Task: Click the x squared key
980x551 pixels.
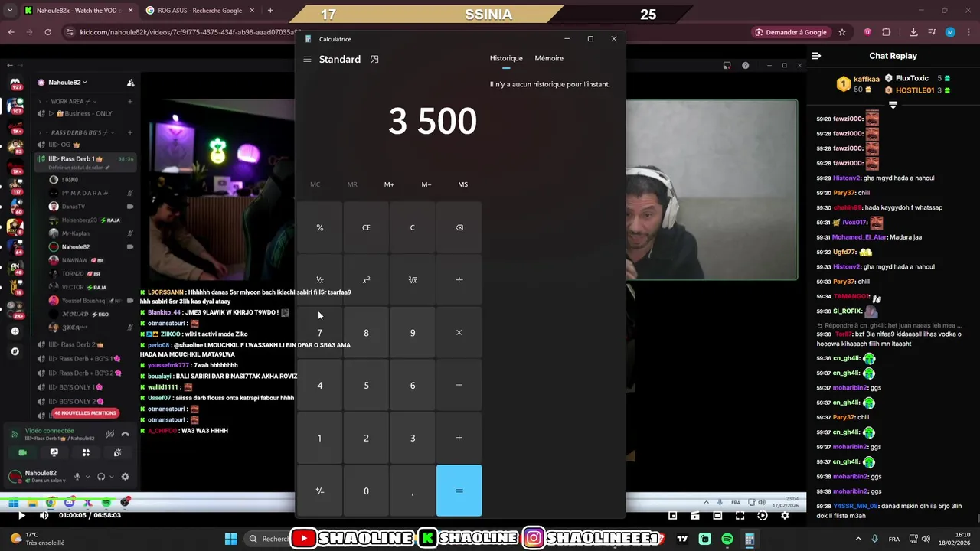Action: (366, 280)
